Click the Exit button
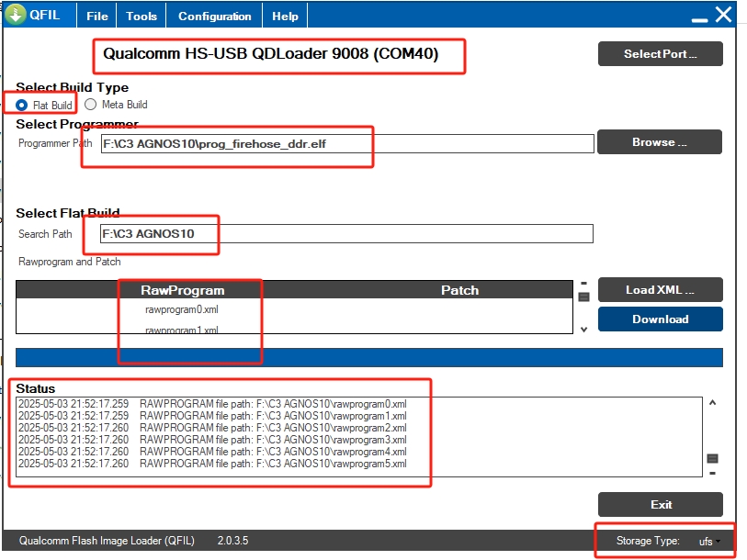The height and width of the screenshot is (560, 747). [661, 504]
